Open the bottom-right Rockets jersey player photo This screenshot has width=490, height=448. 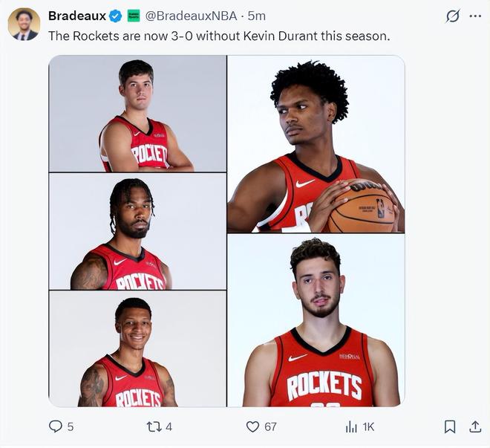(x=316, y=320)
